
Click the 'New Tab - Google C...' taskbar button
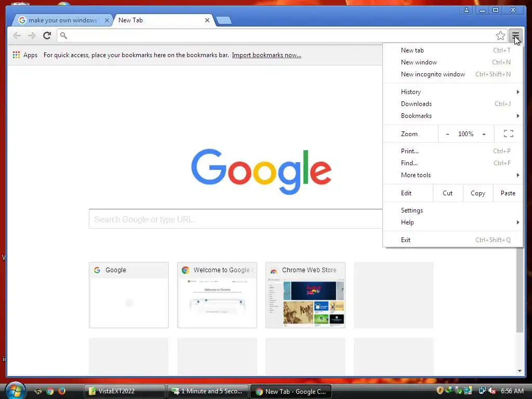pyautogui.click(x=291, y=391)
